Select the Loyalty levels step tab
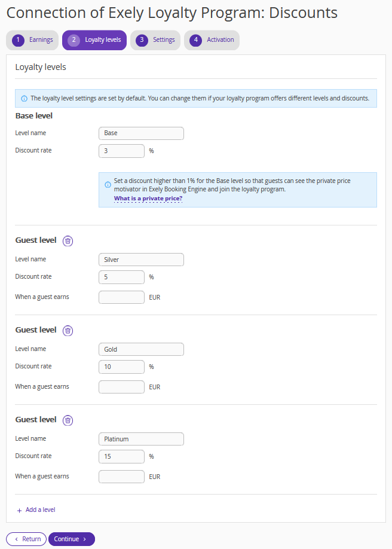This screenshot has width=392, height=549. 94,40
